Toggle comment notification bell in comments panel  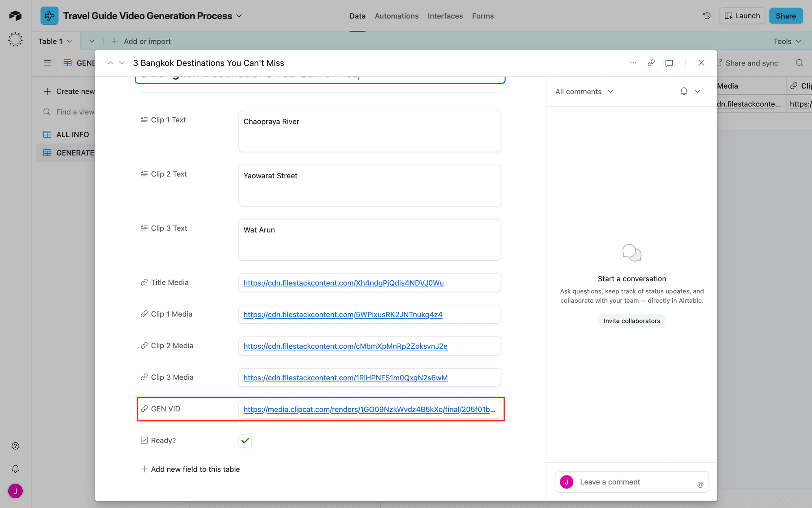tap(684, 91)
